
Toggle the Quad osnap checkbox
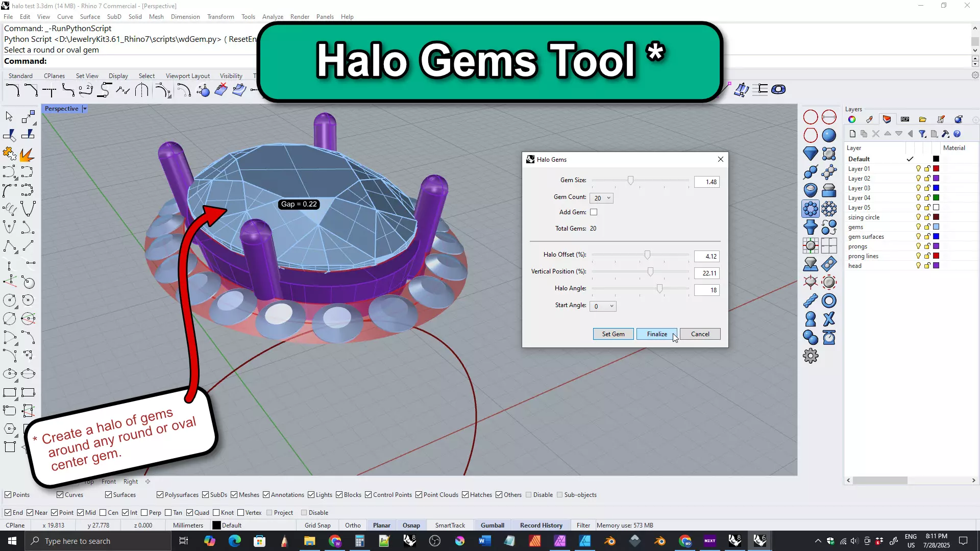pos(190,513)
